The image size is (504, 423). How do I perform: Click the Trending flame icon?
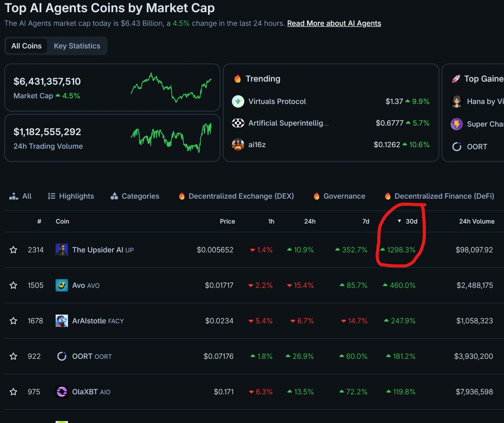238,79
